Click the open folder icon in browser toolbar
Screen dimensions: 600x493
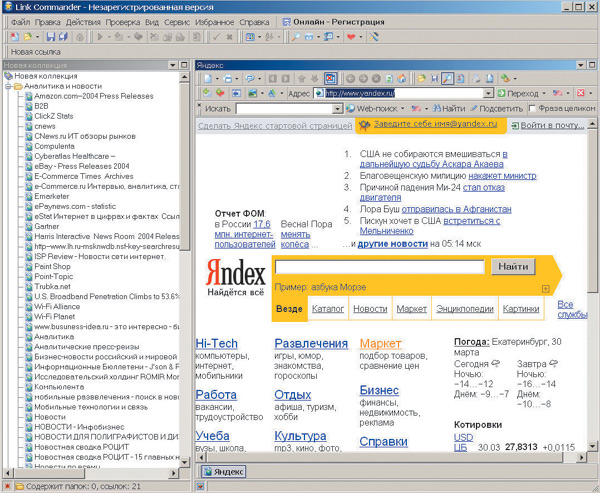pyautogui.click(x=422, y=79)
